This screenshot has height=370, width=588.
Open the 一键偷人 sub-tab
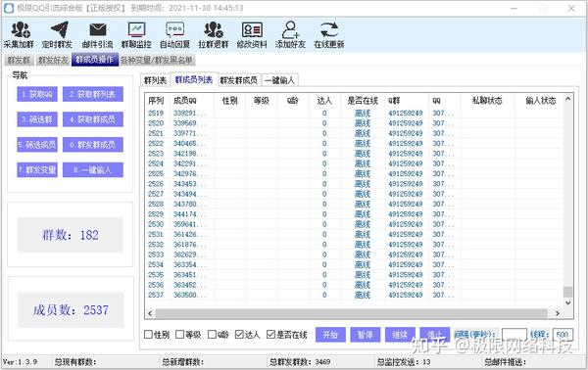coord(279,80)
